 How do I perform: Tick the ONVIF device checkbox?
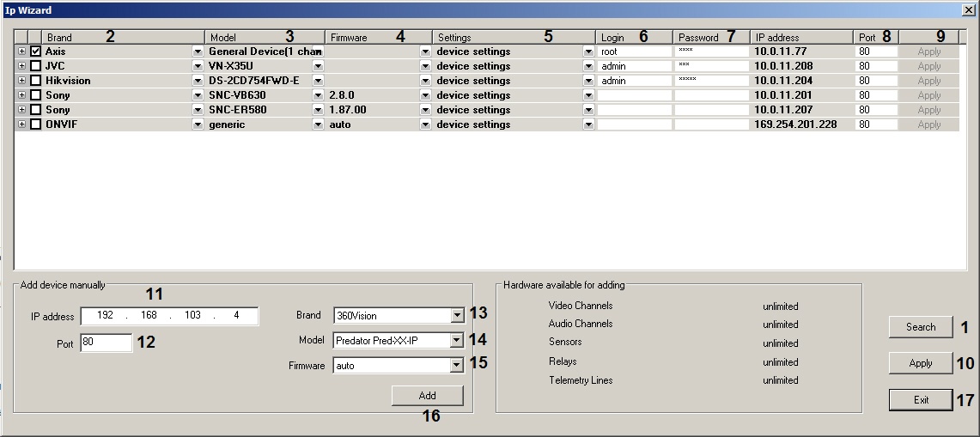pyautogui.click(x=35, y=124)
